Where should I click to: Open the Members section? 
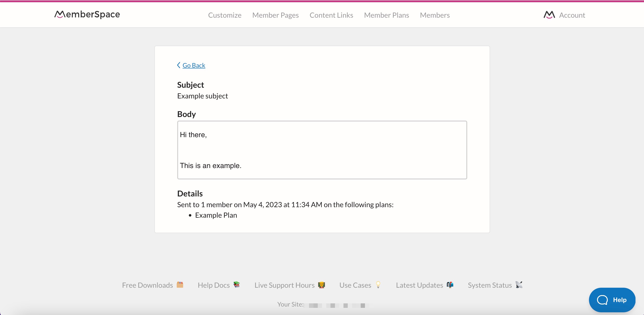click(435, 15)
